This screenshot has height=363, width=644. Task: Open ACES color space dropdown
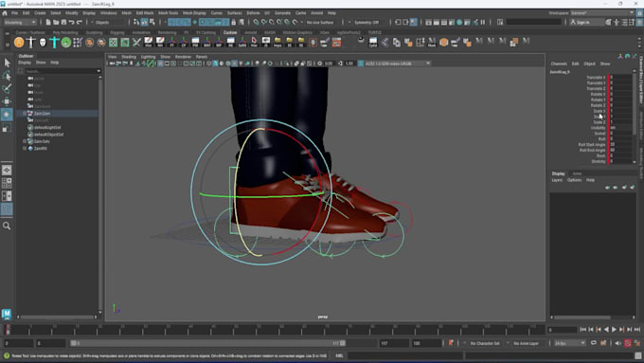pos(397,64)
